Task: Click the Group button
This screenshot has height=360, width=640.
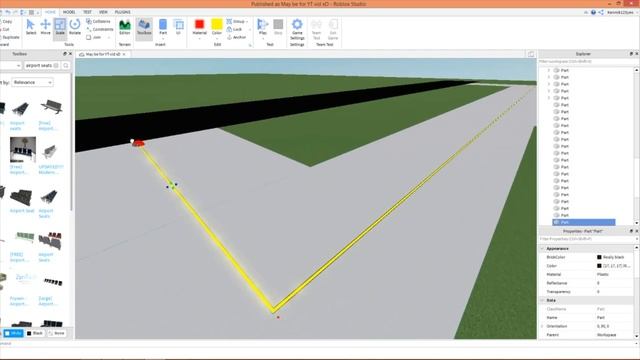Action: (x=236, y=21)
